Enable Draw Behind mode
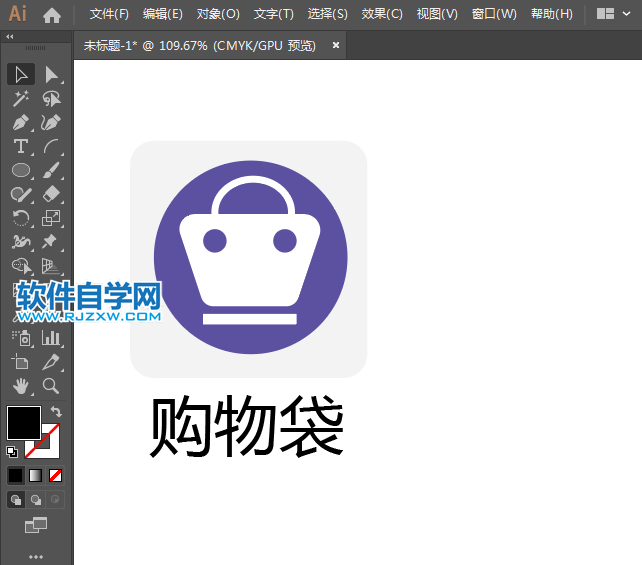642x565 pixels. click(x=36, y=499)
